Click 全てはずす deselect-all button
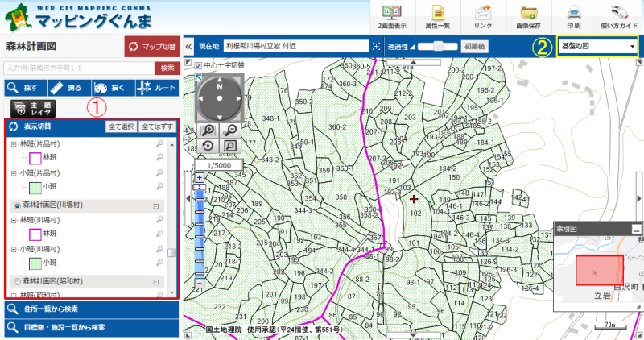Image resolution: width=644 pixels, height=340 pixels. point(157,126)
